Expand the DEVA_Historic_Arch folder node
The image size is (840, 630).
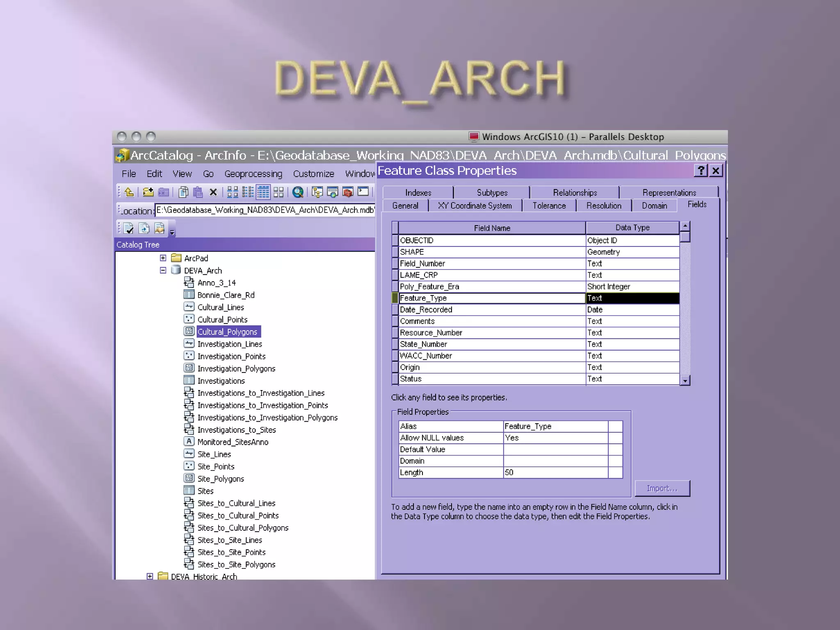pos(150,576)
